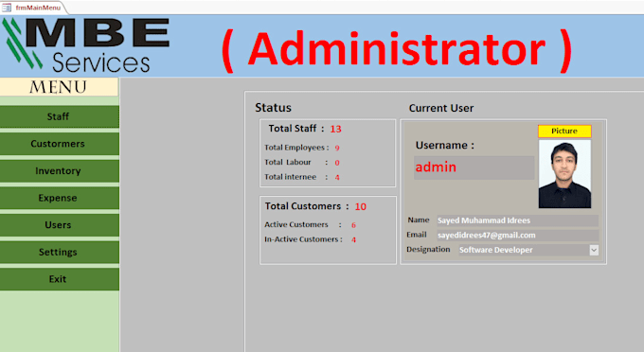The image size is (644, 352).
Task: Click the Total internee value 4
Action: coord(337,178)
